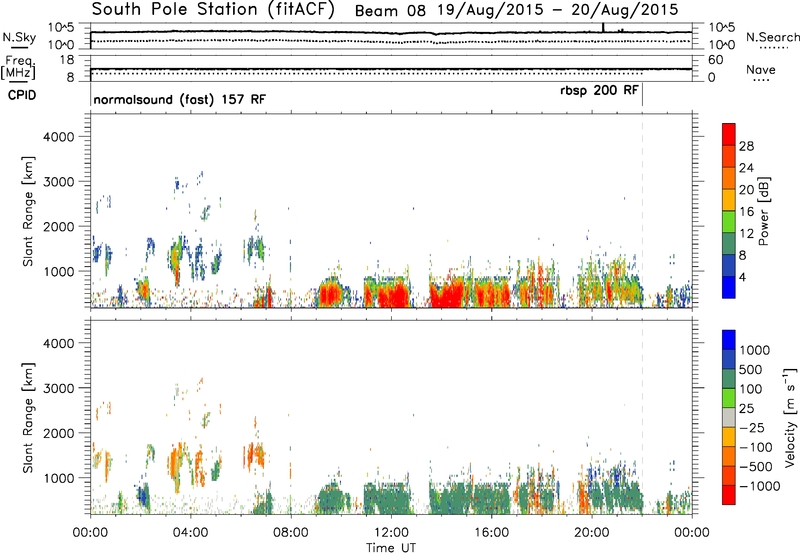This screenshot has width=800, height=554.
Task: Click the 'CPID' row label
Action: point(22,95)
